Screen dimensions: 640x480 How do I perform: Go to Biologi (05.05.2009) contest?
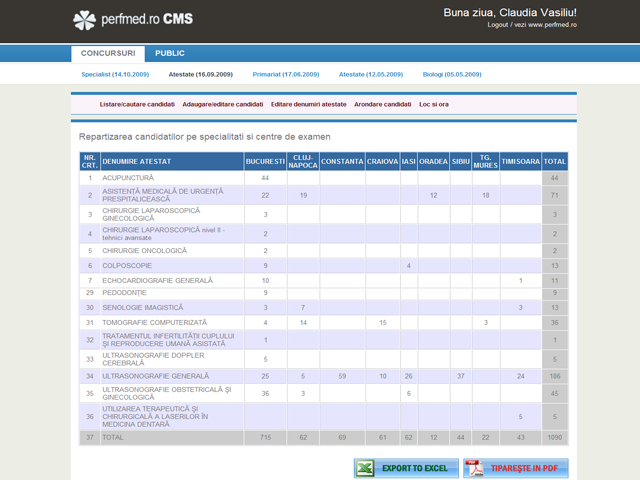tap(452, 74)
